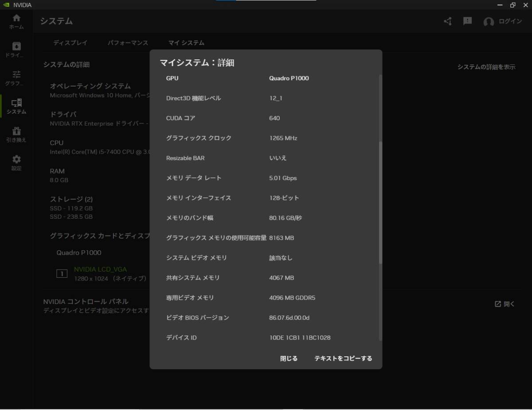532x410 pixels.
Task: Click the Resizable BAR label
Action: tap(185, 158)
